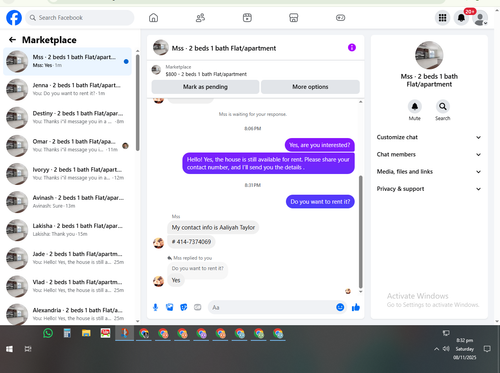Click the More options button
The image size is (500, 373).
tap(310, 87)
